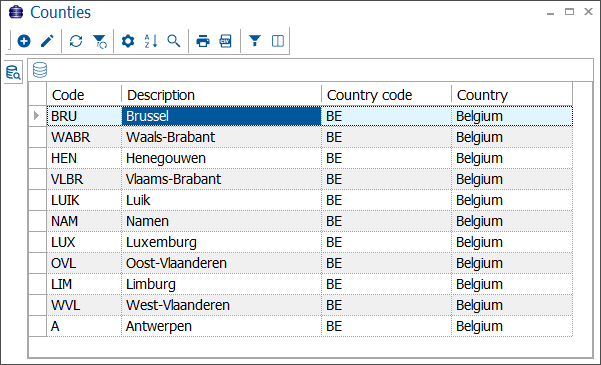Open database search side icon
The height and width of the screenshot is (365, 601).
point(13,72)
